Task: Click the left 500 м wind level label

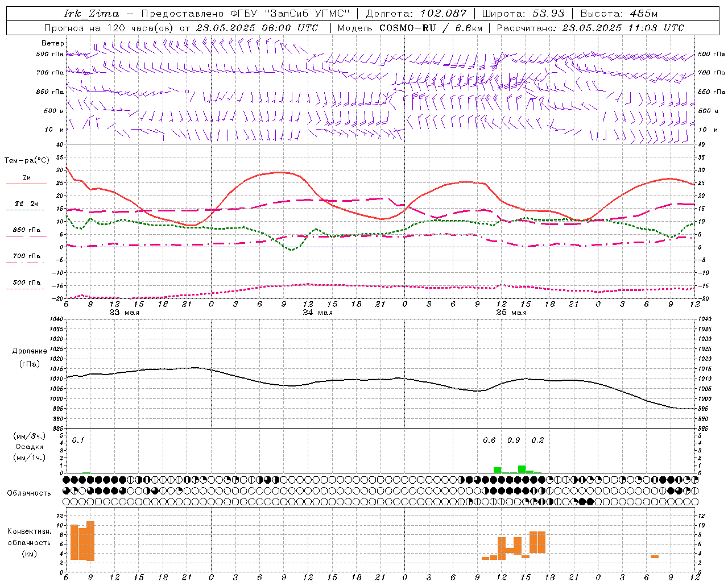Action: (x=54, y=111)
